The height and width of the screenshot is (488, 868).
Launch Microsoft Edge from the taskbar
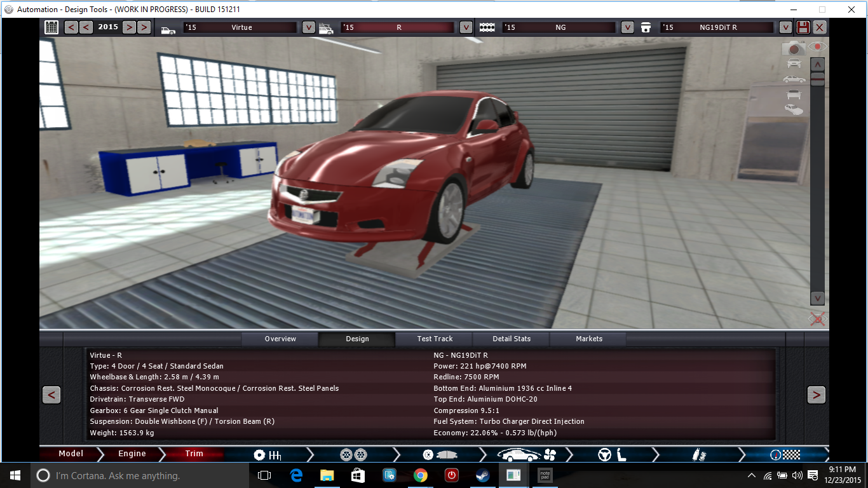coord(296,475)
